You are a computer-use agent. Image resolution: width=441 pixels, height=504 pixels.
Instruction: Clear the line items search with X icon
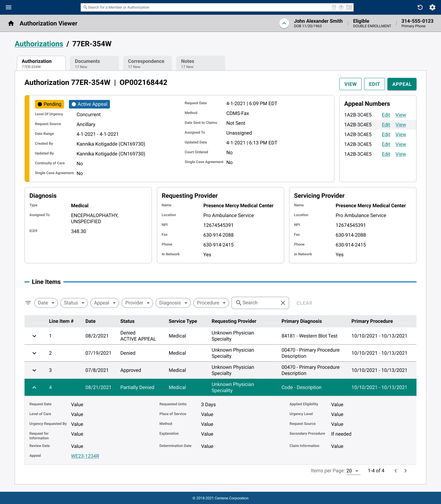tap(283, 303)
